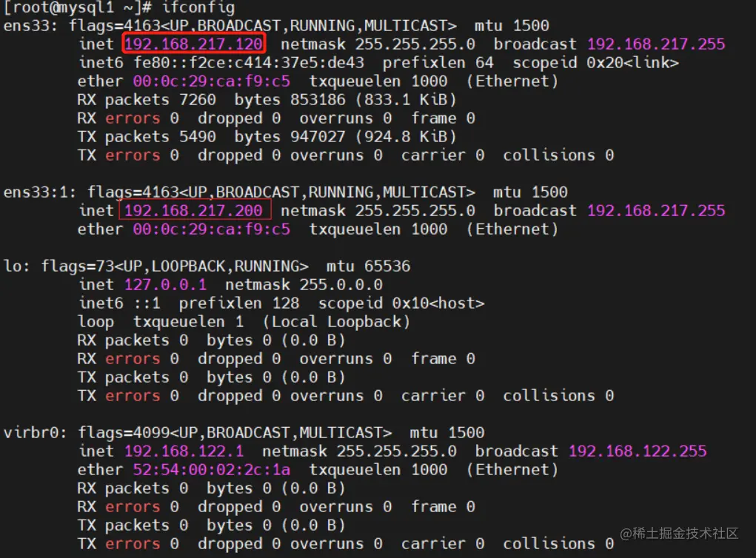Viewport: 756px width, 558px height.
Task: Select MAC address 52:54:00:02:2c:1a
Action: point(212,470)
